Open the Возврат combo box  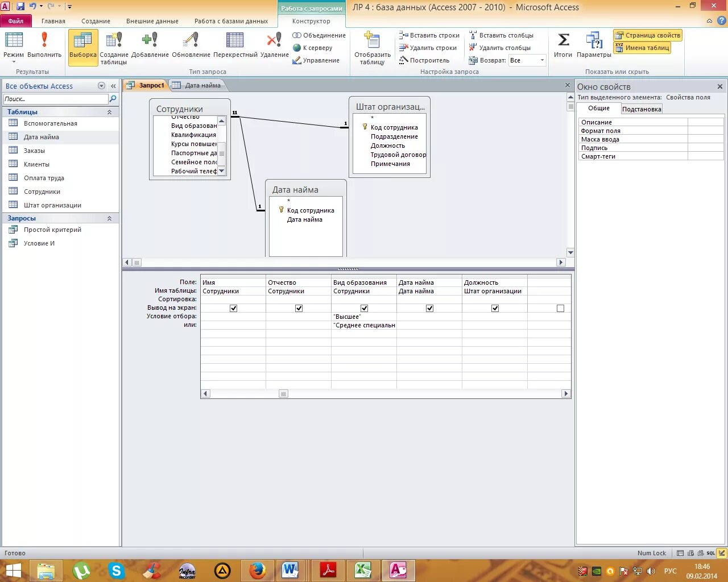click(x=542, y=60)
